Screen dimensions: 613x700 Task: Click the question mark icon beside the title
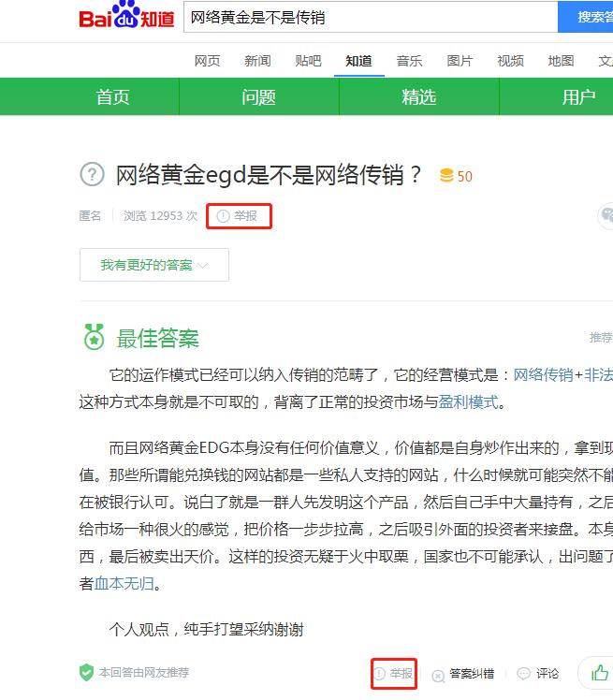[x=93, y=175]
